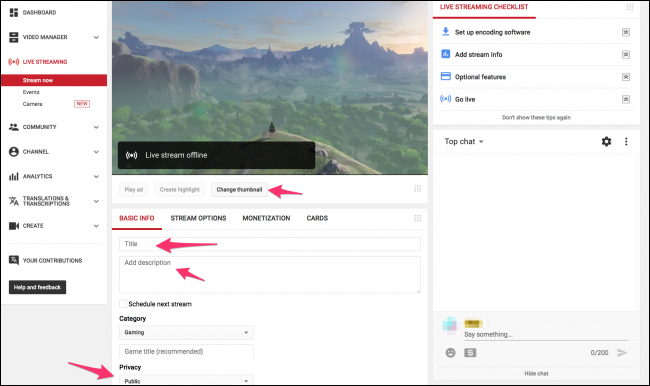650x386 pixels.
Task: Click the Dashboard grid icon
Action: click(14, 12)
